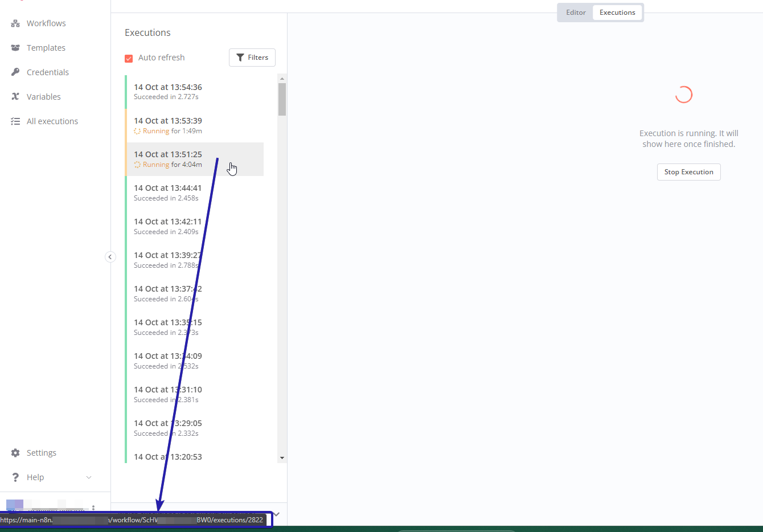Switch to the Editor tab
Viewport: 763px width, 532px height.
576,13
